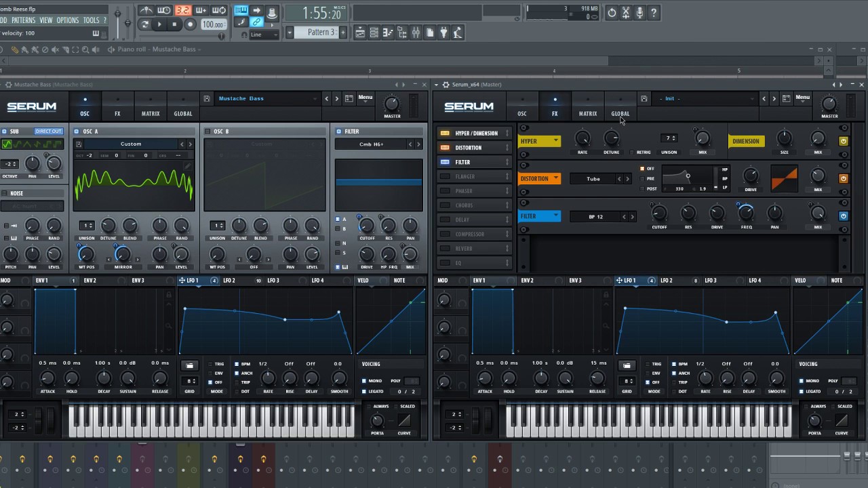The image size is (868, 488).
Task: Check the RETRIG box in Hyper section
Action: 631,152
